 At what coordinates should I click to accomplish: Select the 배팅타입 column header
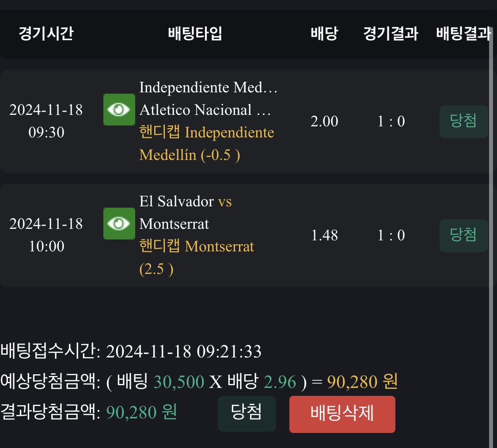point(195,34)
